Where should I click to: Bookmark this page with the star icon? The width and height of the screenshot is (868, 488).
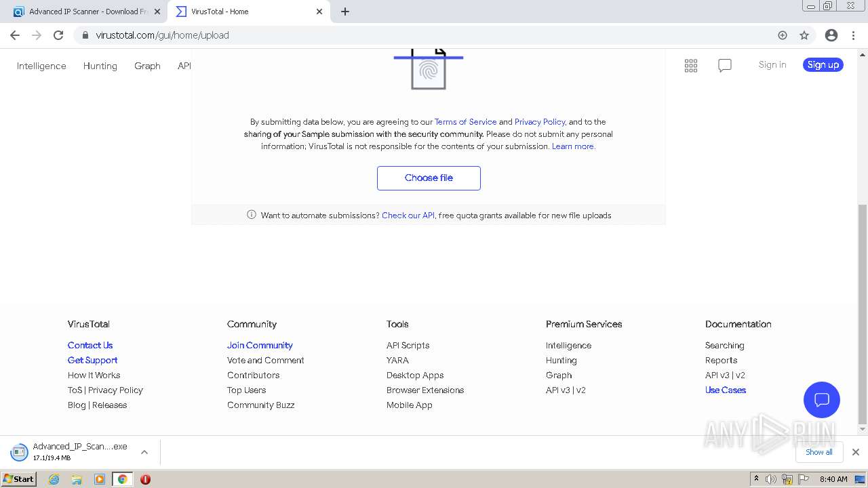804,35
